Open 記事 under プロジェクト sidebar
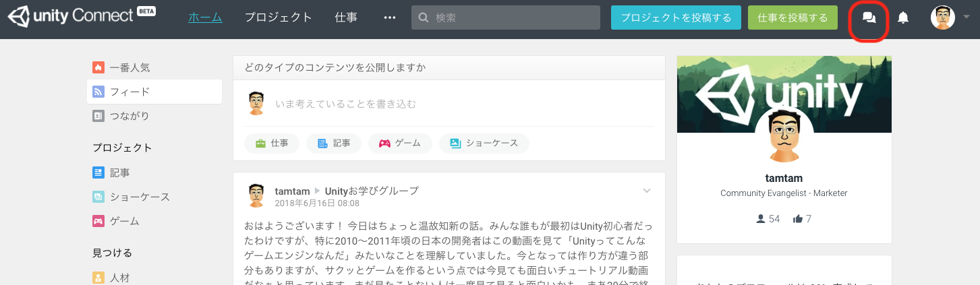The width and height of the screenshot is (980, 285). coord(154,172)
